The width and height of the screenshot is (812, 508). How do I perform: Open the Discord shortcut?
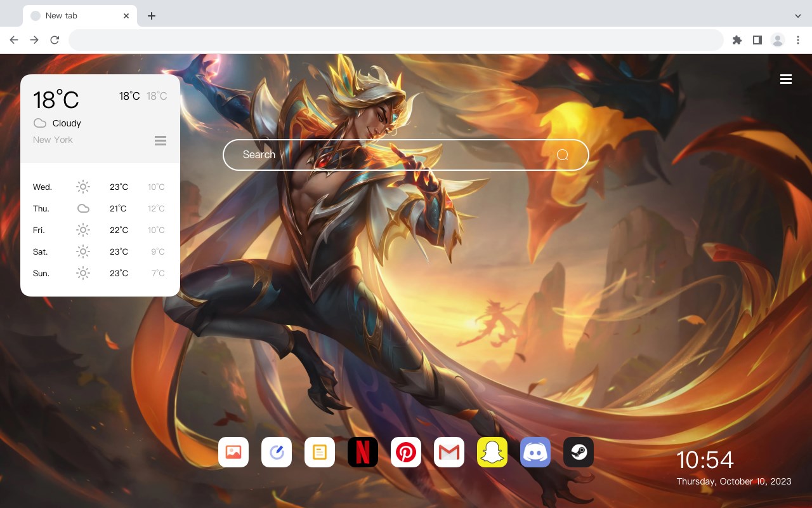[535, 452]
